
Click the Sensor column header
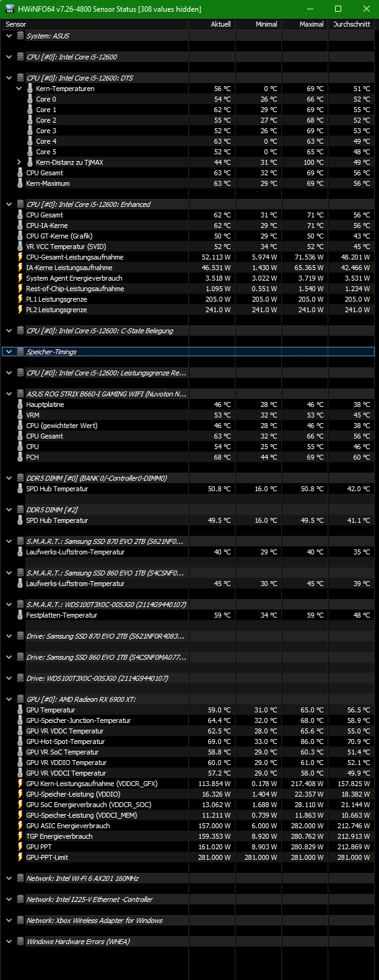[x=94, y=24]
